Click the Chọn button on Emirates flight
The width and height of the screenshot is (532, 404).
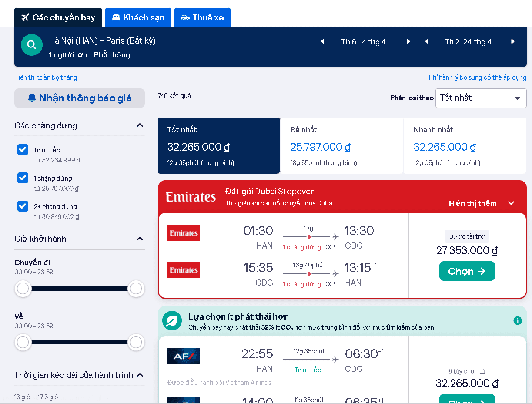(467, 271)
